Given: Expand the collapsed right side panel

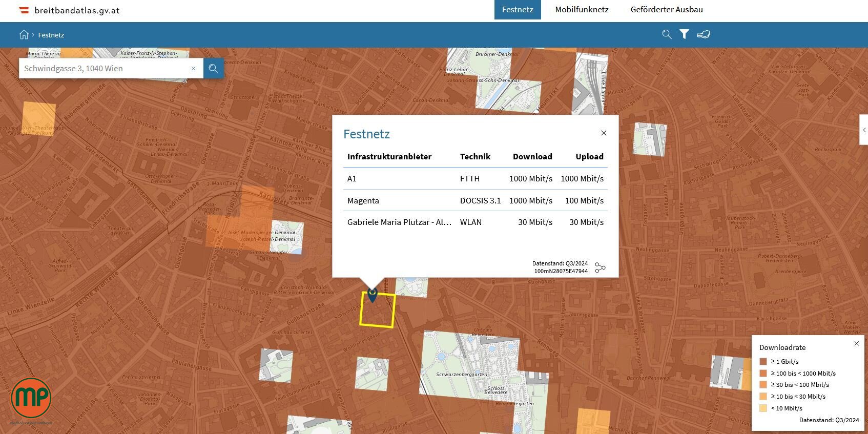Looking at the screenshot, I should (864, 130).
